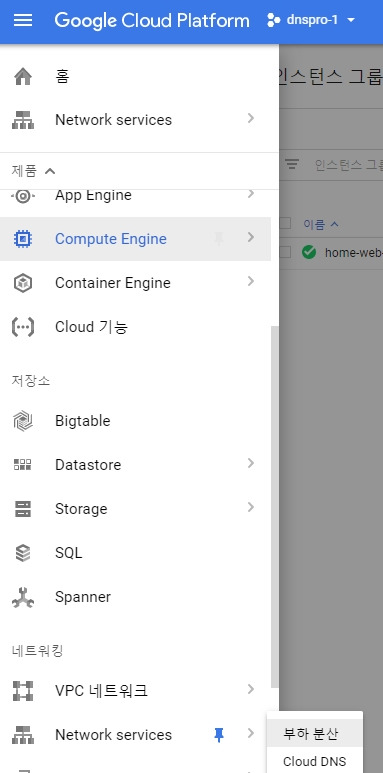
Task: Choose Cloud DNS from the submenu
Action: pos(314,761)
